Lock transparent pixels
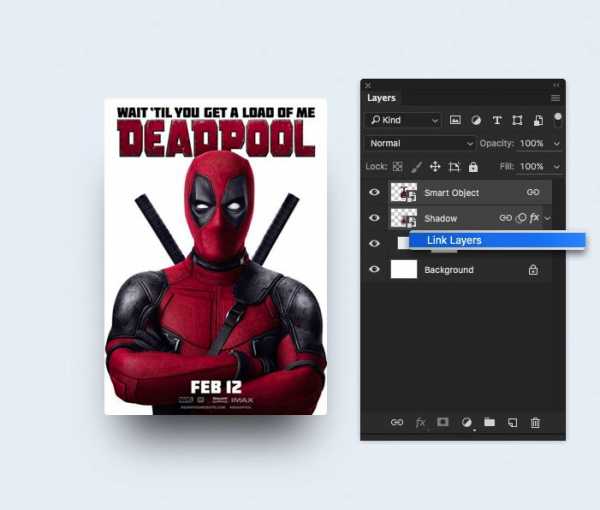 (x=397, y=167)
